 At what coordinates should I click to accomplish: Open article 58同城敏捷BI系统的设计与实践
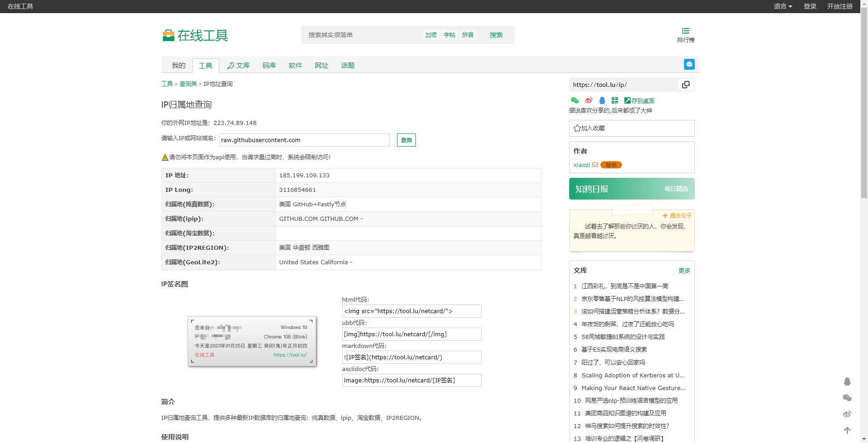click(x=623, y=337)
